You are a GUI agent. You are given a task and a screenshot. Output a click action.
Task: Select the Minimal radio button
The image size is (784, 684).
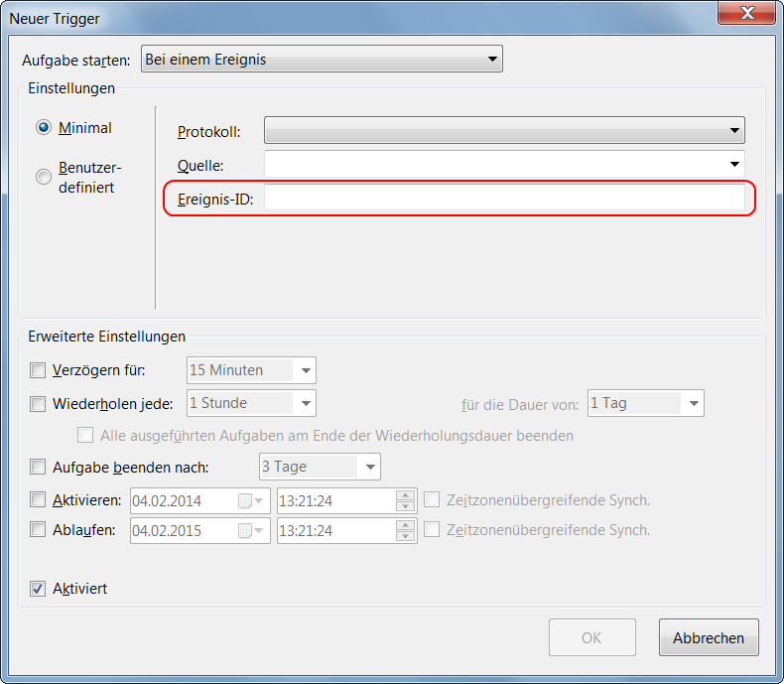pyautogui.click(x=43, y=128)
